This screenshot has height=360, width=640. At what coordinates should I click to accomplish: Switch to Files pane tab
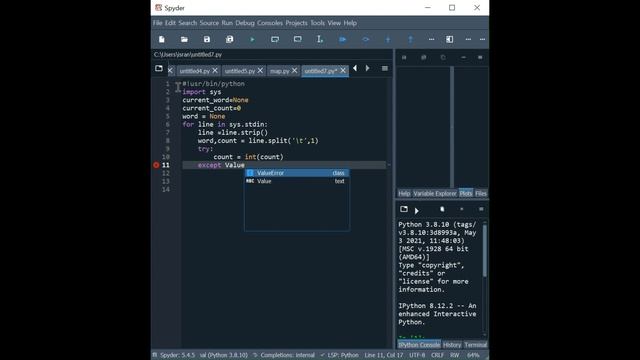click(x=481, y=193)
